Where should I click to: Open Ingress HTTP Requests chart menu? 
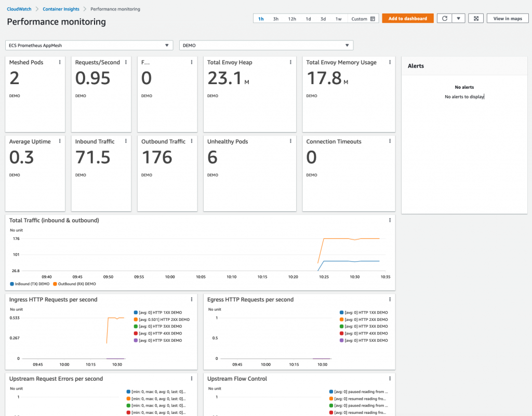click(x=192, y=300)
